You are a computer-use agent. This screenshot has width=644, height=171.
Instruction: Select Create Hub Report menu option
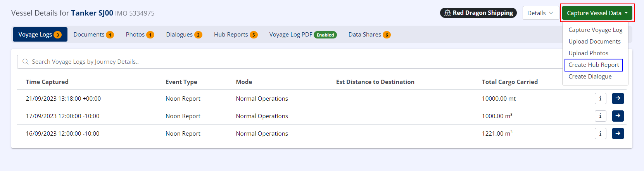594,65
